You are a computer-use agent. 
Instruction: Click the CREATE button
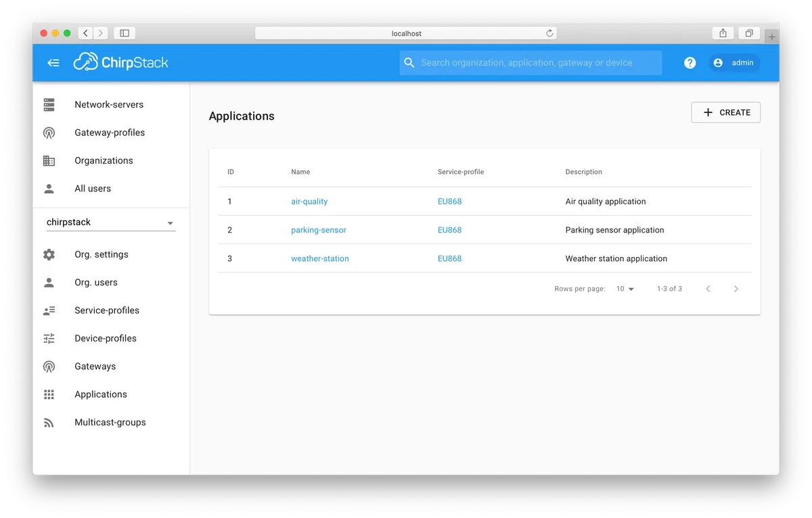[725, 112]
